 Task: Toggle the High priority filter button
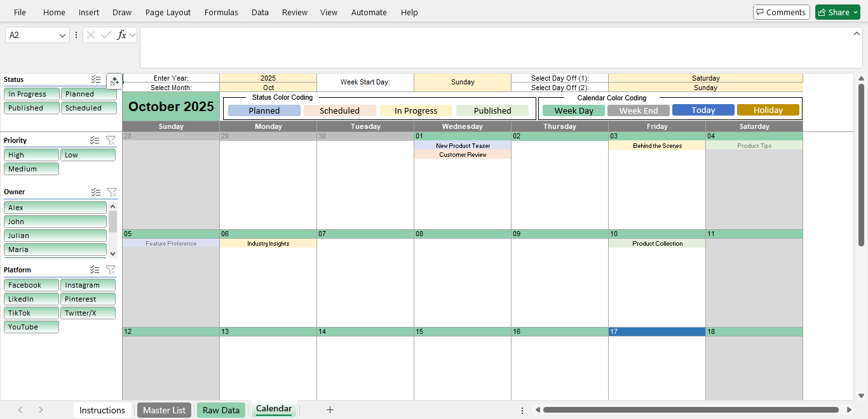pos(31,154)
